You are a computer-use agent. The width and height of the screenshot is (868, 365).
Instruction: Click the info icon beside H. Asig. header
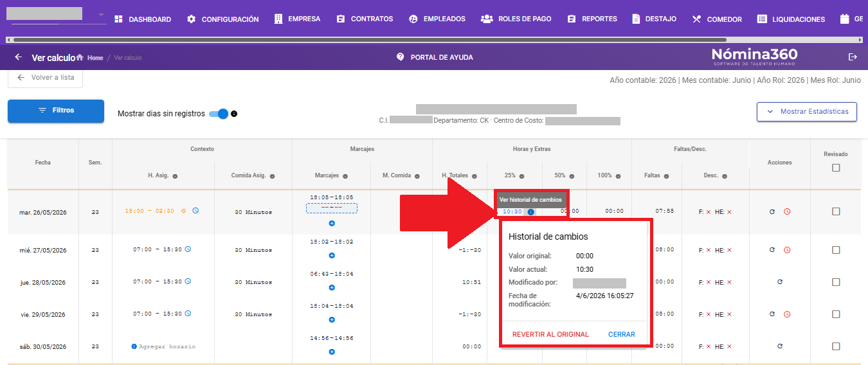(x=175, y=176)
